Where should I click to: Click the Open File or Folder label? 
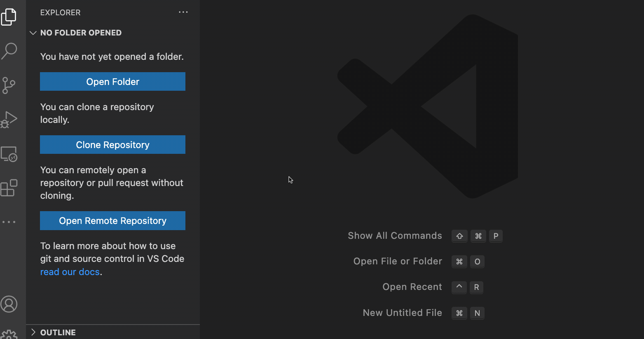click(x=398, y=261)
